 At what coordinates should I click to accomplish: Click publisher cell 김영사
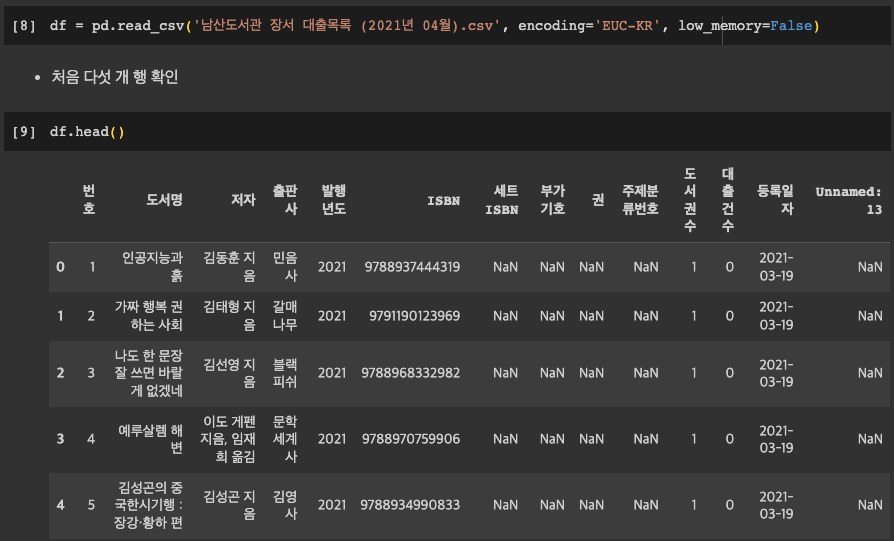[x=285, y=505]
